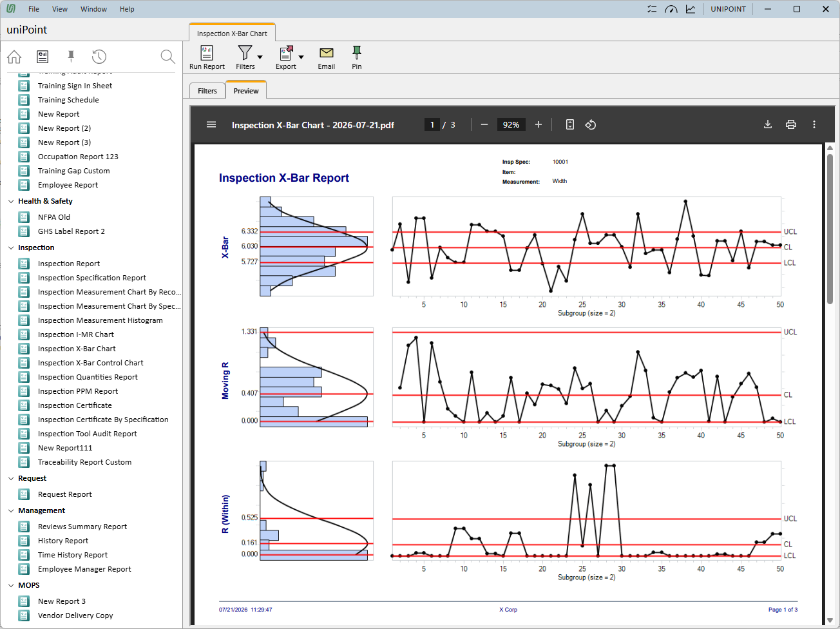Open Inspection Quantities Report
This screenshot has width=840, height=629.
coord(88,377)
